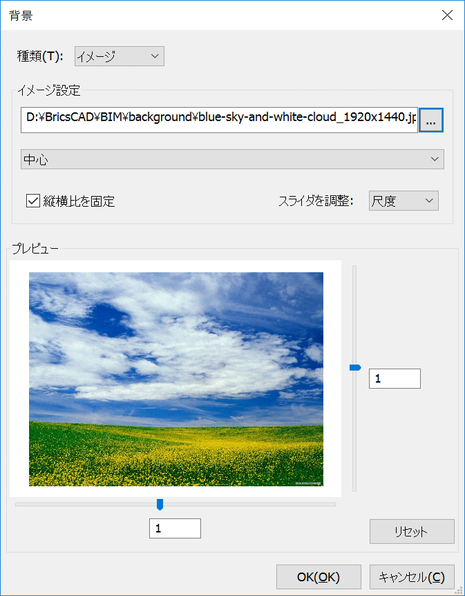The width and height of the screenshot is (465, 596).
Task: Click the arrow on 尺度 combo box
Action: (429, 201)
